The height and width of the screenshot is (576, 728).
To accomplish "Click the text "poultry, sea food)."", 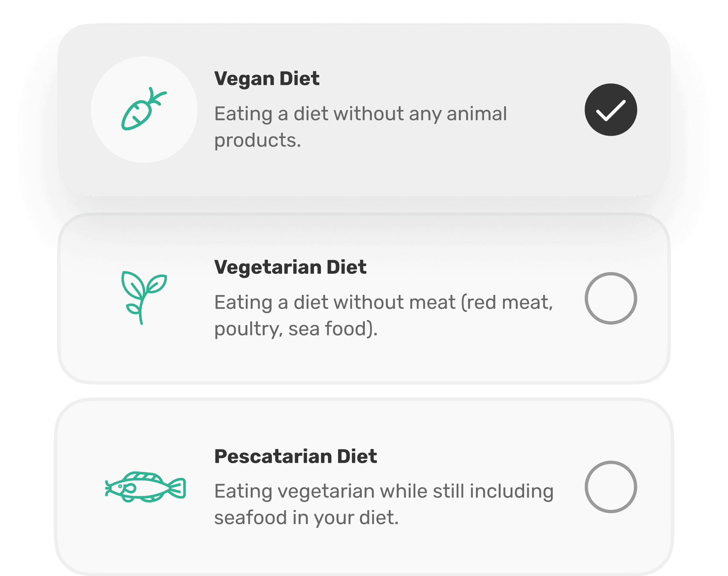I will click(296, 329).
